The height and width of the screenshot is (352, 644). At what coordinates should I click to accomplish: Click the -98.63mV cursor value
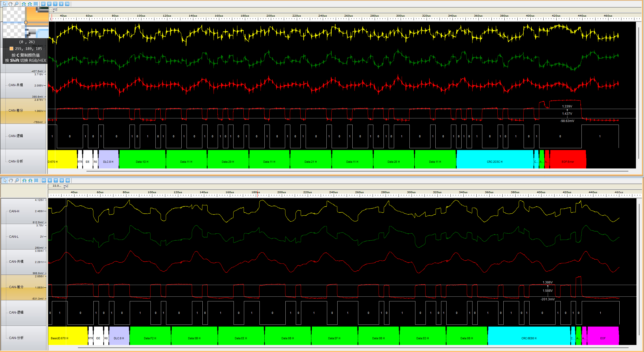(567, 121)
